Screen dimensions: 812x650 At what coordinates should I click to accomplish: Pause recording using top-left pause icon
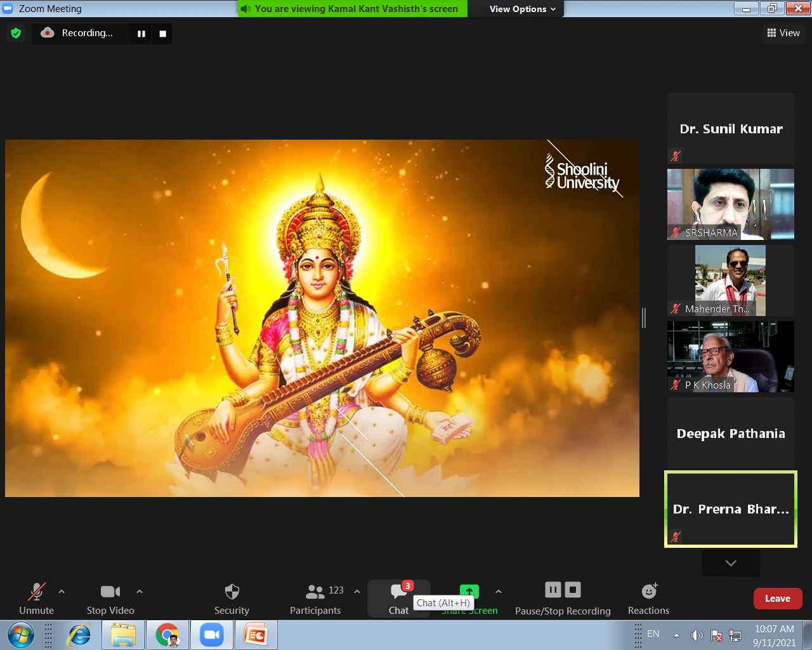141,34
